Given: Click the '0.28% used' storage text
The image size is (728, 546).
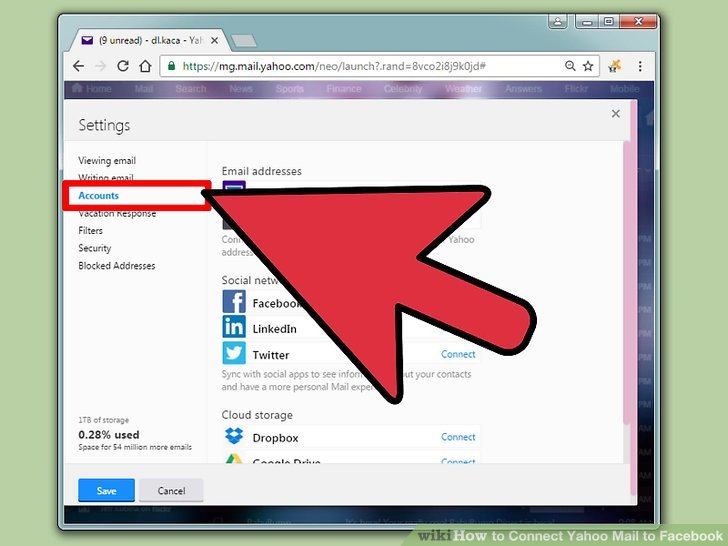Looking at the screenshot, I should pos(109,435).
